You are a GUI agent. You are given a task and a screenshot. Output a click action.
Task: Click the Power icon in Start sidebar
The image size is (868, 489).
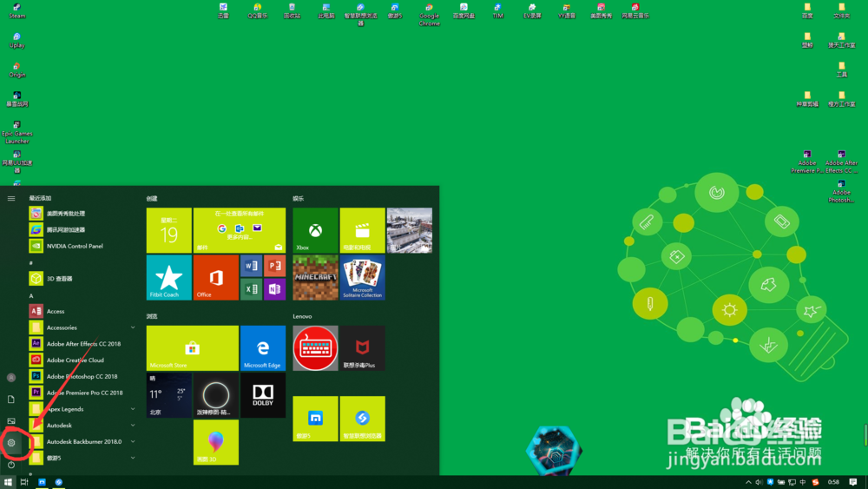tap(11, 465)
